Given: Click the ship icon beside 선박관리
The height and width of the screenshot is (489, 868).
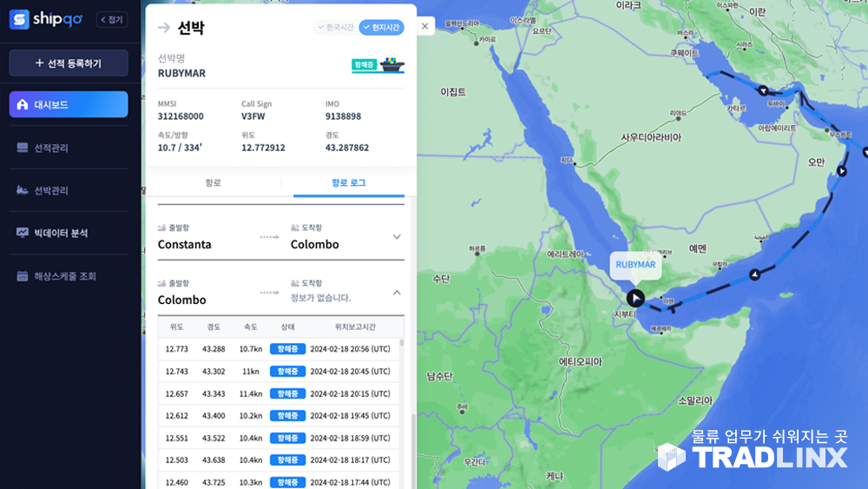Looking at the screenshot, I should 23,190.
